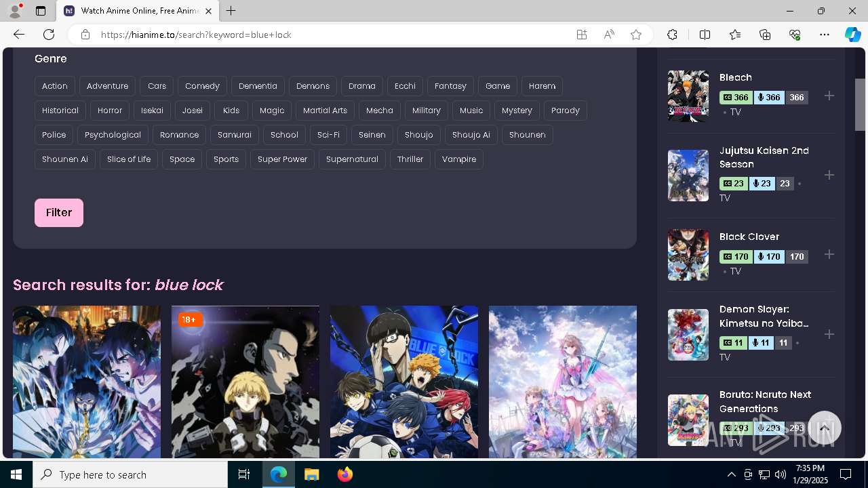The width and height of the screenshot is (868, 488).
Task: Go back to previous page
Action: coord(19,35)
